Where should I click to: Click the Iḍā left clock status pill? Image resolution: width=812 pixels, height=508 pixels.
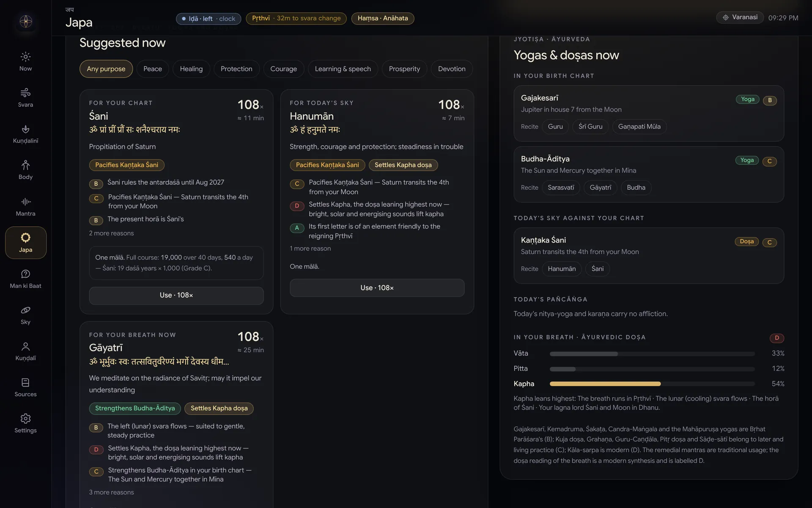click(x=208, y=19)
